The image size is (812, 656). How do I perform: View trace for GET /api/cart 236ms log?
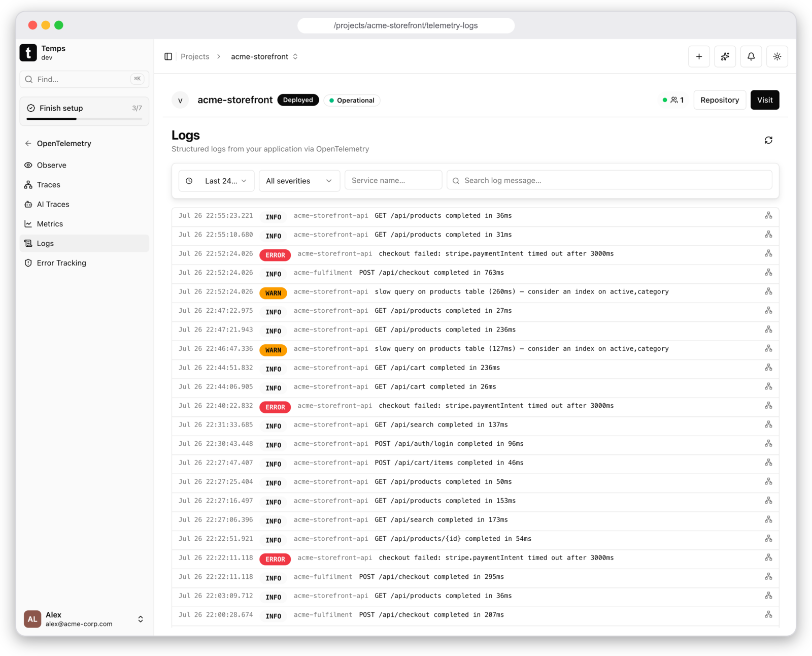768,368
